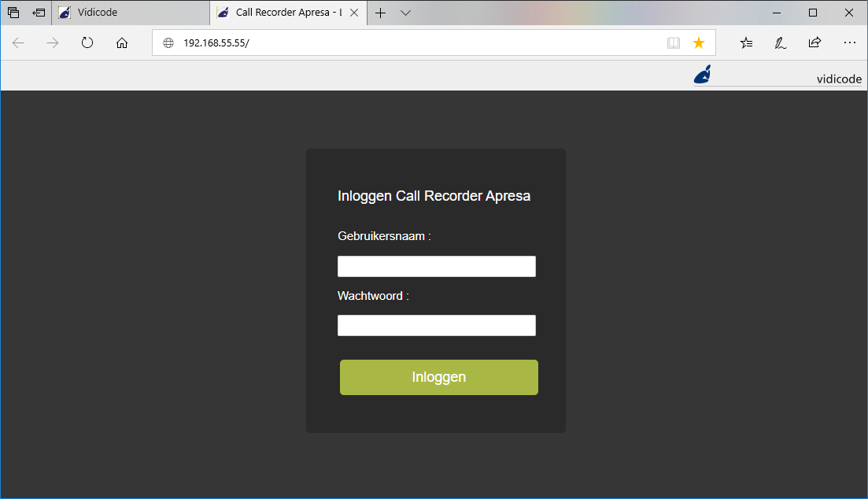868x499 pixels.
Task: Click the Wachtwoord label
Action: pos(373,296)
